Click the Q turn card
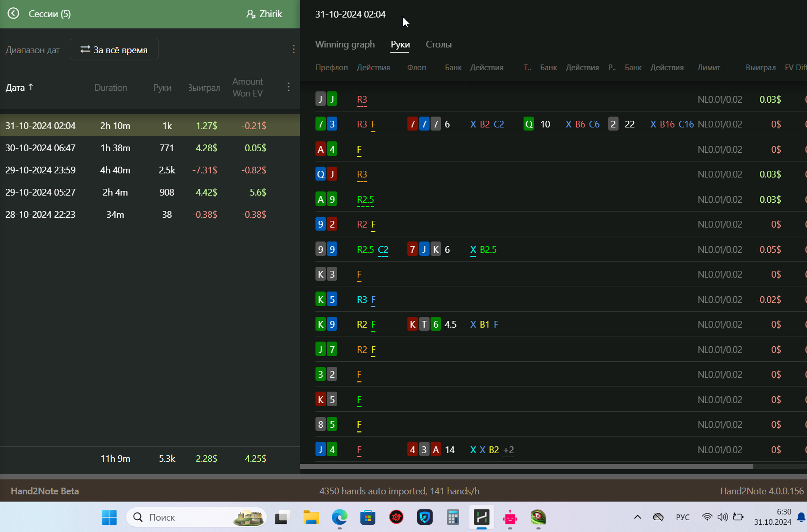The width and height of the screenshot is (807, 532). tap(529, 124)
